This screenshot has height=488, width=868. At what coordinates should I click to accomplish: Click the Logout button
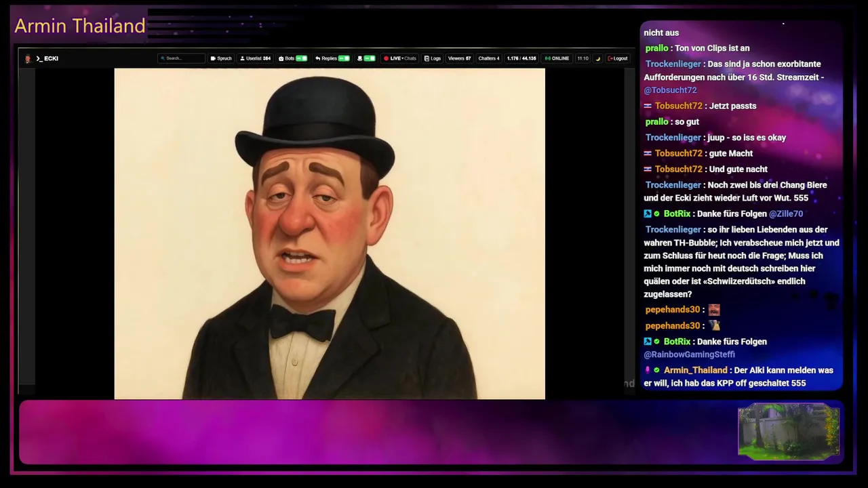618,58
